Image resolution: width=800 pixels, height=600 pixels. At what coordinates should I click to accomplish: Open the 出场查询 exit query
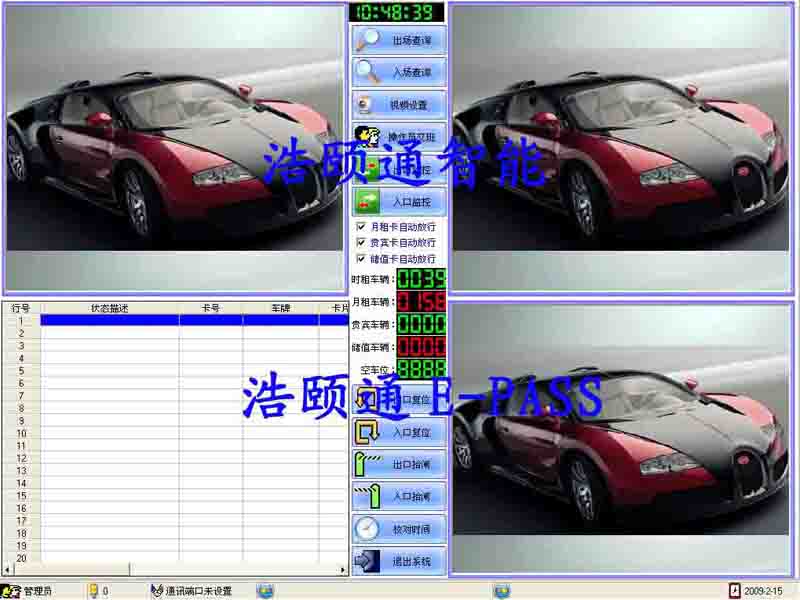click(399, 40)
